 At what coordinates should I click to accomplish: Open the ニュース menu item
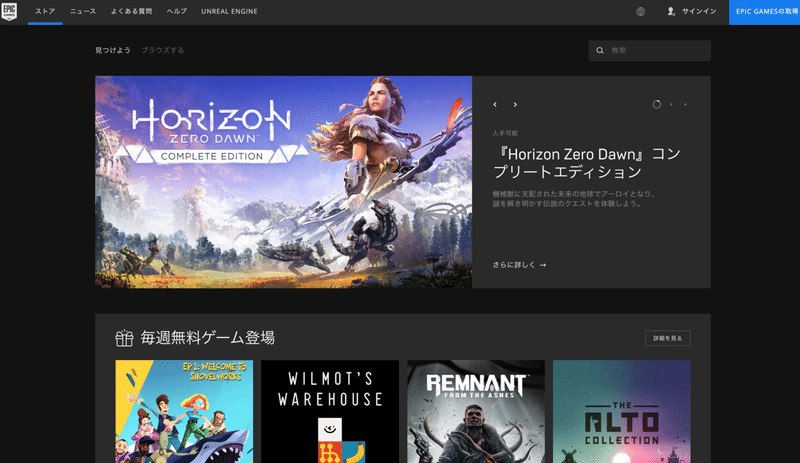click(83, 11)
